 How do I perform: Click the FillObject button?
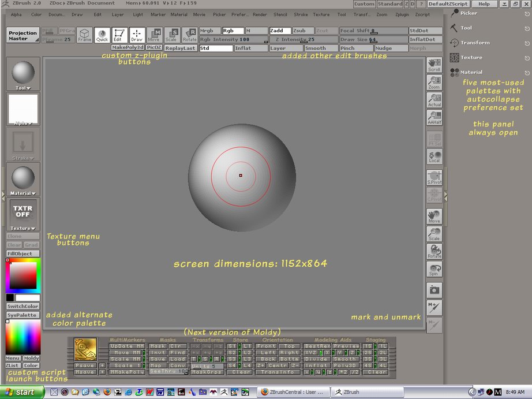pyautogui.click(x=23, y=253)
